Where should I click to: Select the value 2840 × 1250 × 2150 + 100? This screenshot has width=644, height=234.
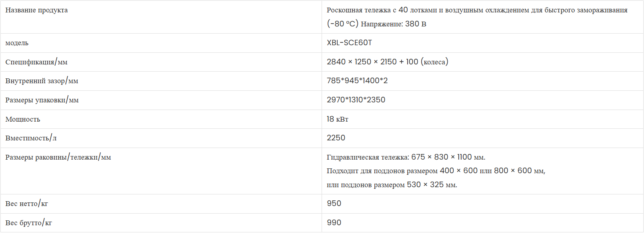click(x=372, y=62)
